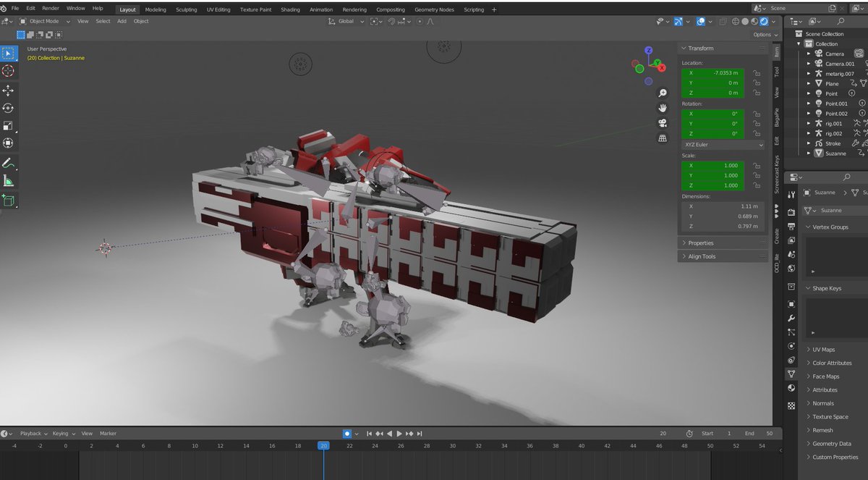Toggle lock on Location X
The image size is (868, 480).
coord(756,73)
